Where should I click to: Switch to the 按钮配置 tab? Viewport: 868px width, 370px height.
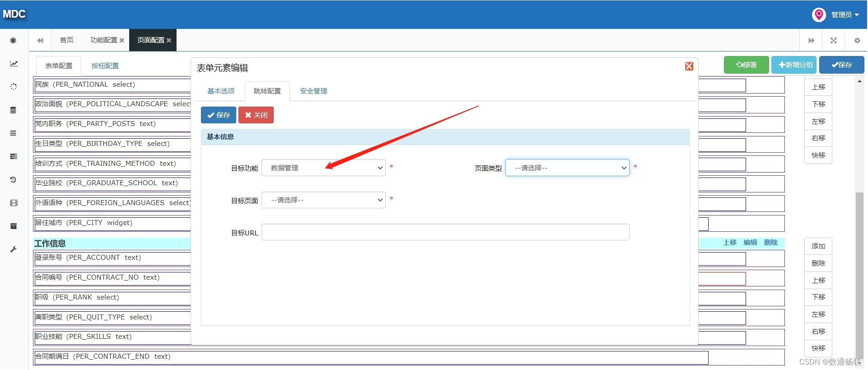point(105,66)
